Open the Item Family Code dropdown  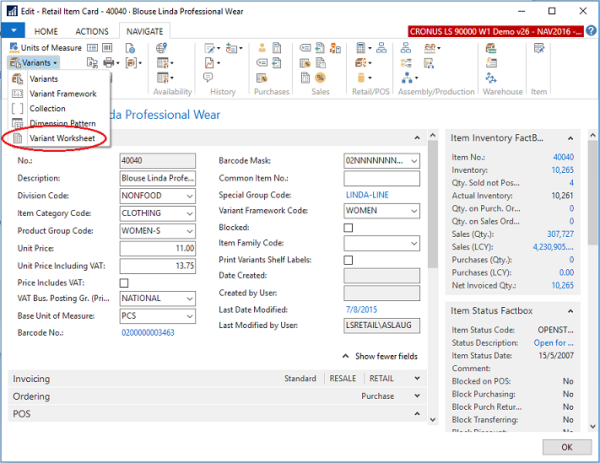point(414,243)
